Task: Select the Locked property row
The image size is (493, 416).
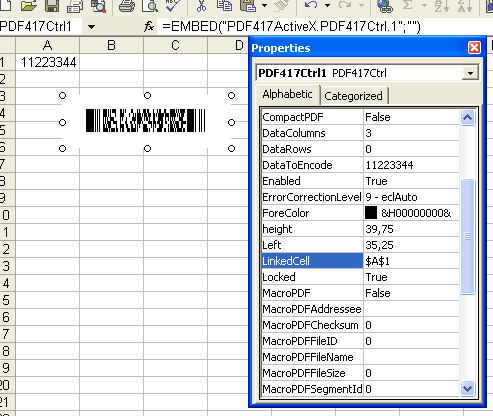Action: [x=361, y=277]
